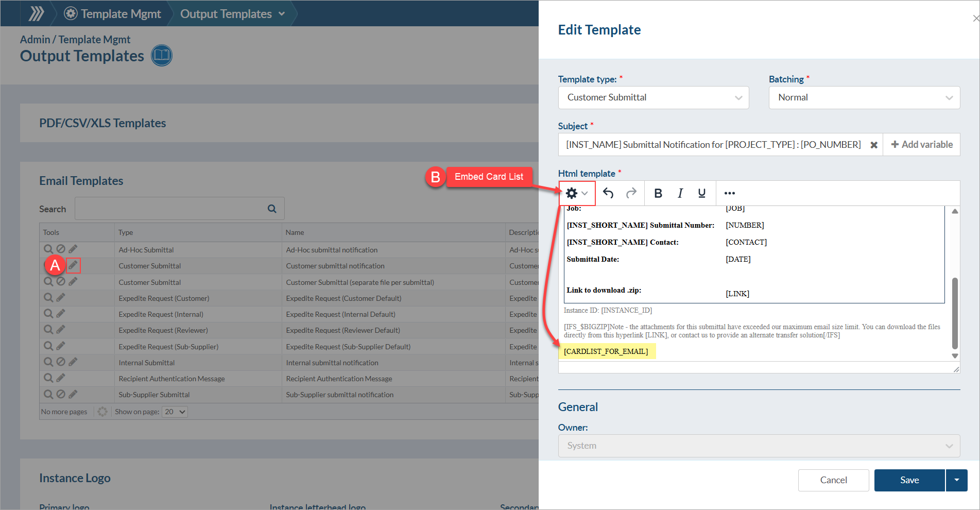The width and height of the screenshot is (980, 510).
Task: Toggle bold formatting in the editor
Action: pos(658,193)
